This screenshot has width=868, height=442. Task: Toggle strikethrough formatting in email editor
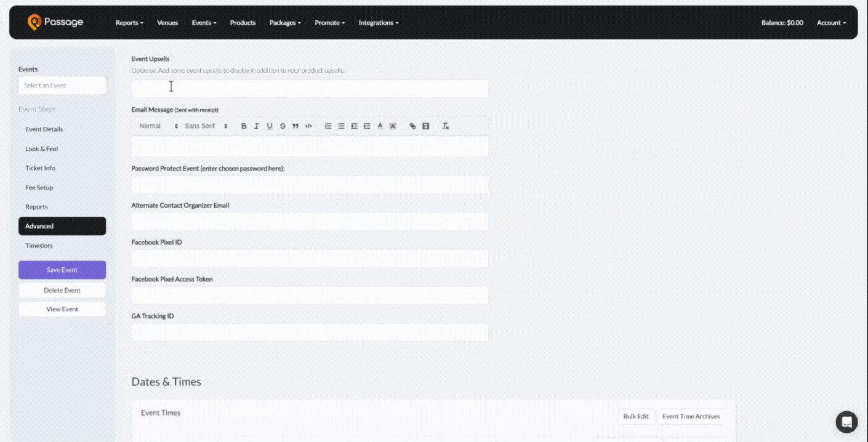tap(283, 126)
